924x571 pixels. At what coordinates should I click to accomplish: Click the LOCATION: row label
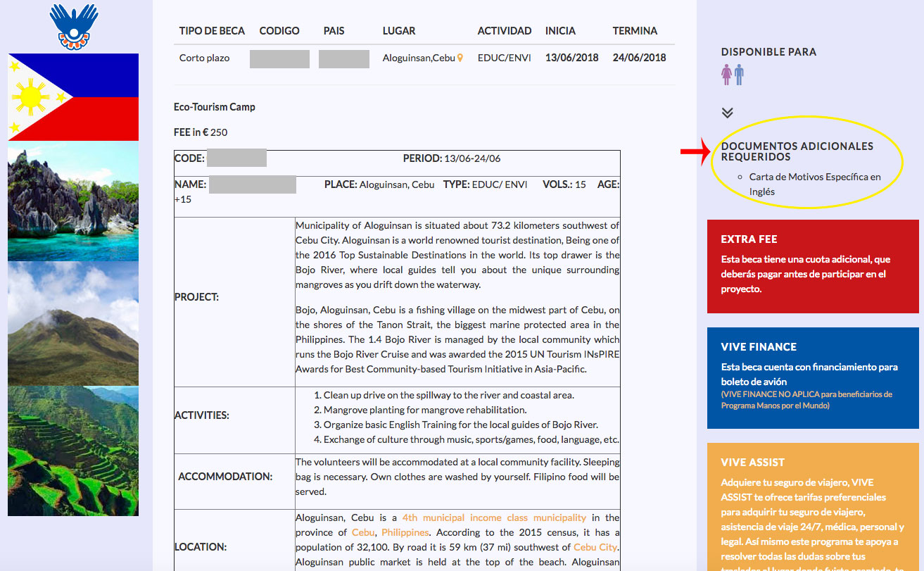tap(201, 547)
